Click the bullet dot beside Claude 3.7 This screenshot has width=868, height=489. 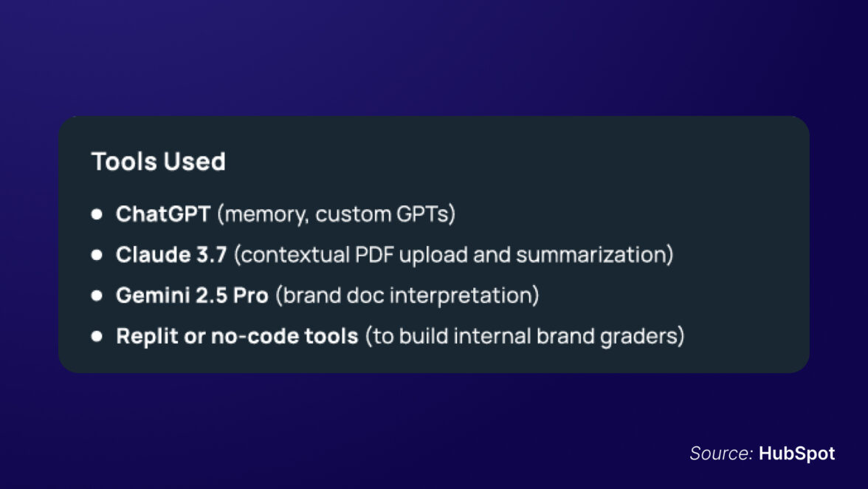click(x=97, y=255)
